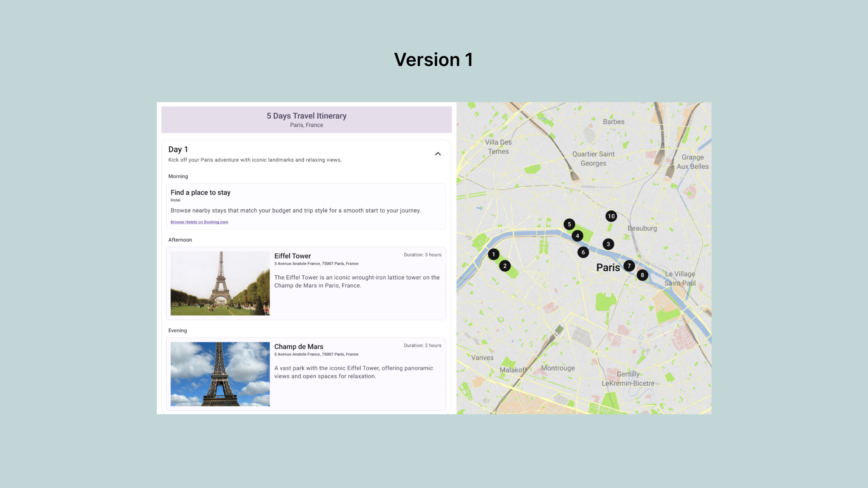Screen dimensions: 868x488
Task: Select the Eiffel Tower title
Action: [292, 256]
